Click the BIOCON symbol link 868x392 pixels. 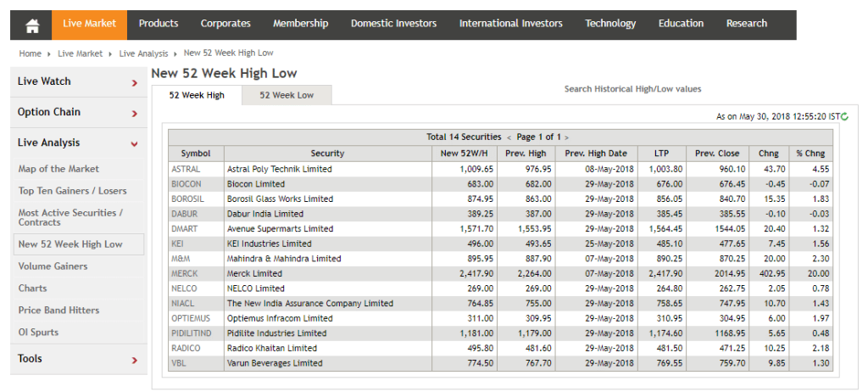point(187,184)
